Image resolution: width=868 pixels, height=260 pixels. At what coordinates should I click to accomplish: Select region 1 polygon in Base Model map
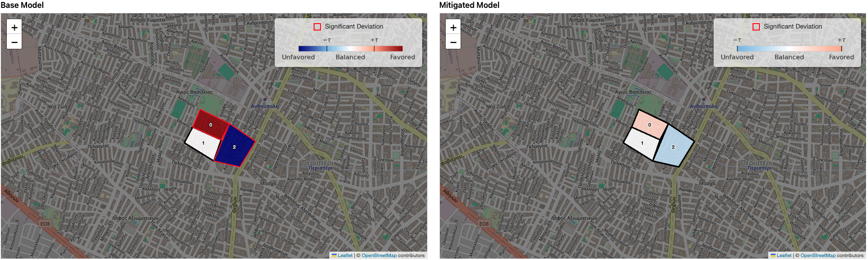[x=203, y=143]
